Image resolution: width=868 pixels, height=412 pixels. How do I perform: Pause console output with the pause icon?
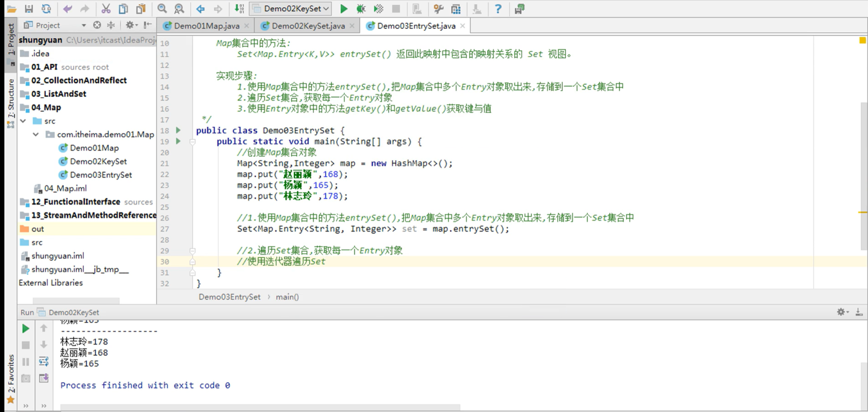tap(25, 362)
